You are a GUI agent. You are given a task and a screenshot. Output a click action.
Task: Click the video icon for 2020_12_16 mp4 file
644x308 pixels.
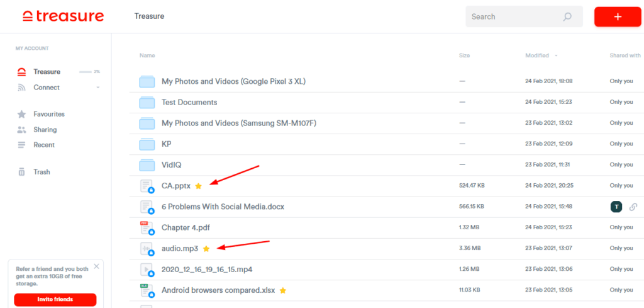point(147,270)
